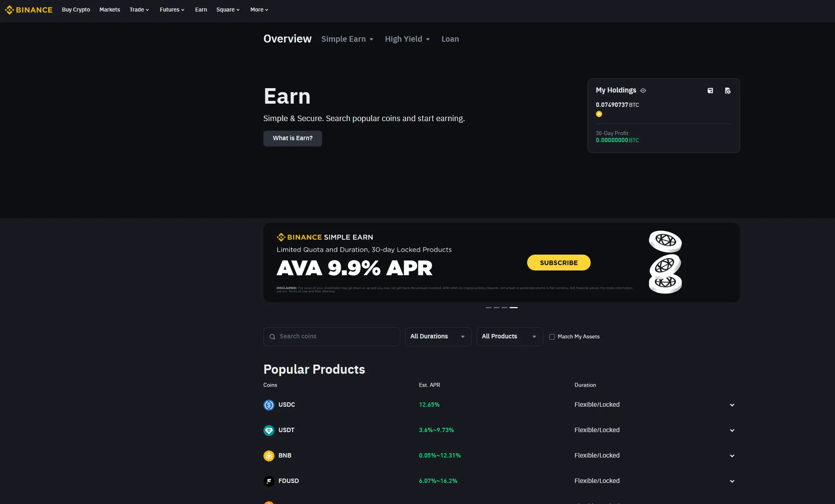
Task: Switch to the Overview tab
Action: 287,39
